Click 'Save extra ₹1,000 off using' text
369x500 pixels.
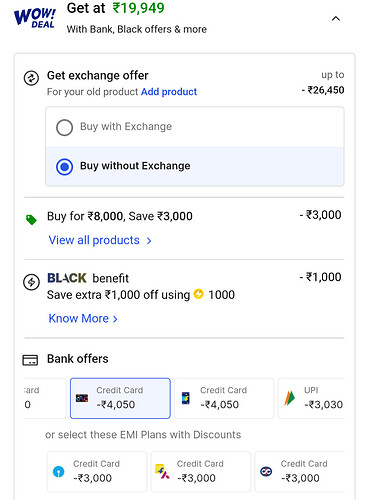click(118, 295)
